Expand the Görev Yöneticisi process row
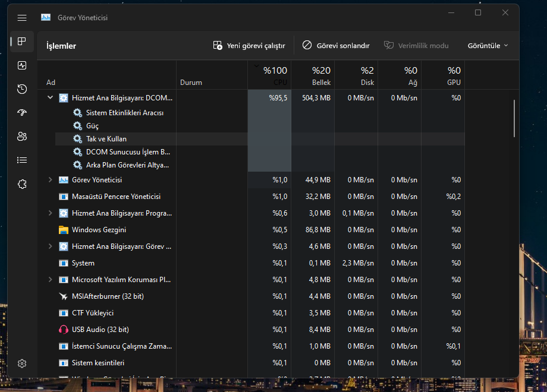This screenshot has width=547, height=392. point(50,180)
